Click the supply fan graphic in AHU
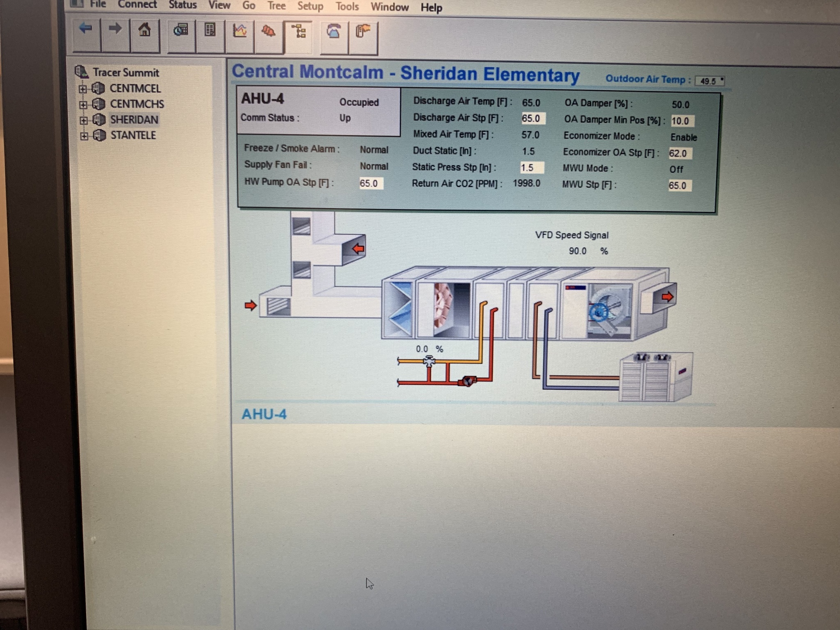Screen dimensions: 840x630 [x=605, y=310]
